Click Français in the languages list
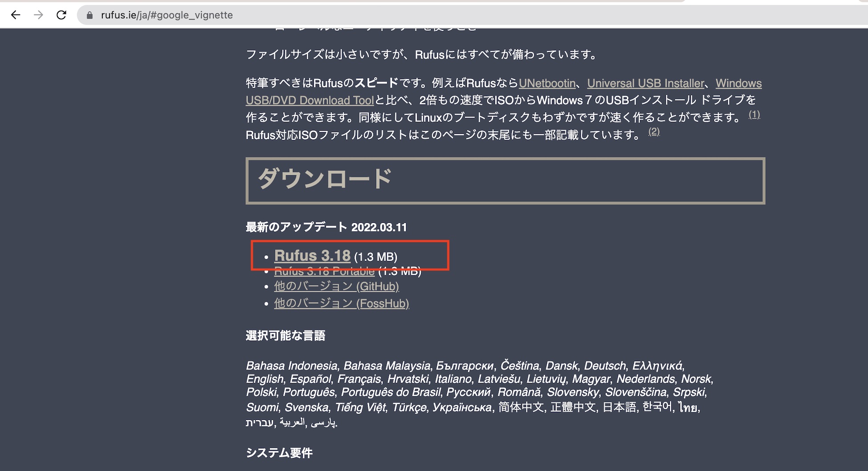 [x=359, y=379]
